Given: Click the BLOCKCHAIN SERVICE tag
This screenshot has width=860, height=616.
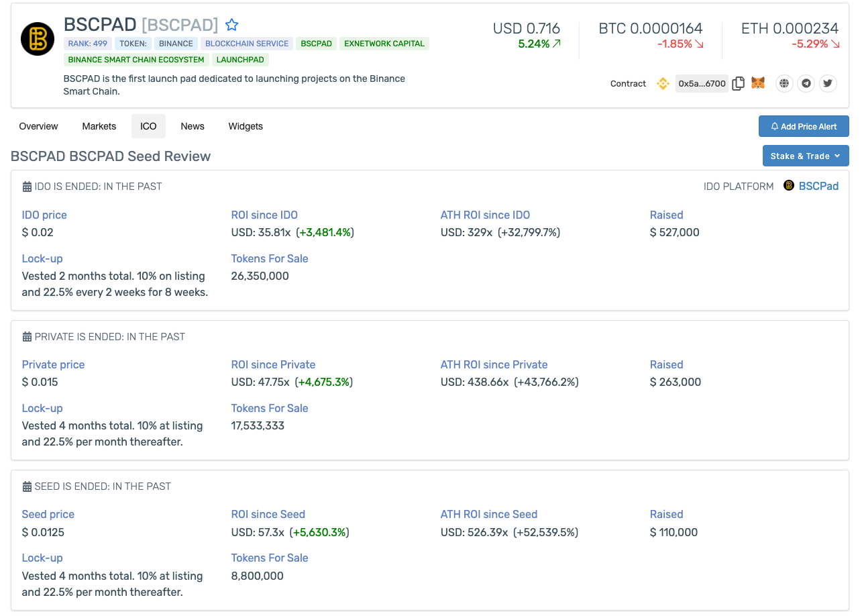Looking at the screenshot, I should pos(247,44).
